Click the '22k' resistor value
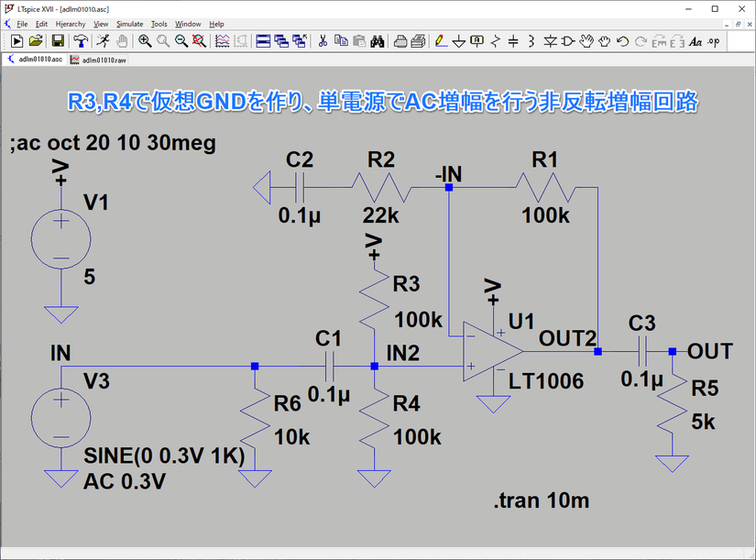 tap(381, 215)
